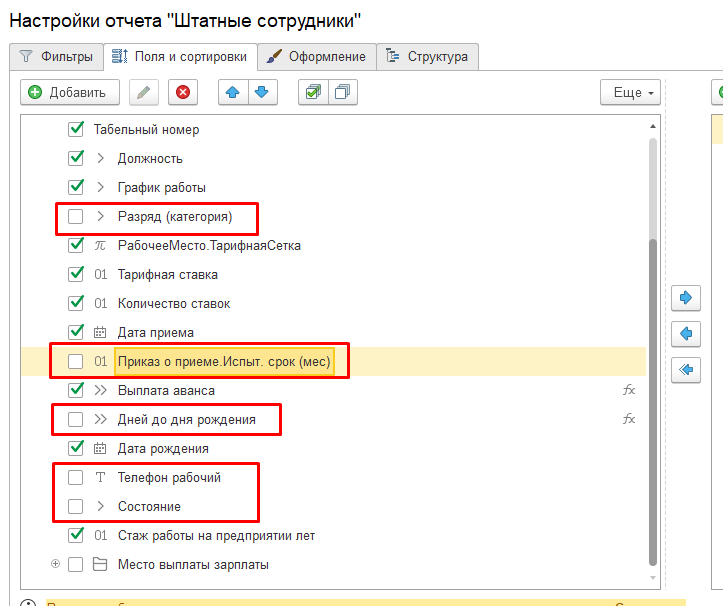Click the blue right arrow transfer button
This screenshot has width=723, height=606.
click(x=686, y=298)
